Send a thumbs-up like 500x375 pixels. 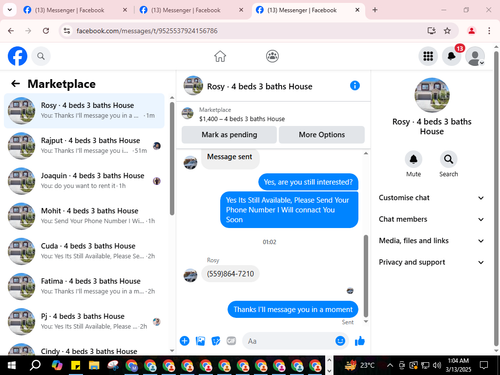pyautogui.click(x=360, y=341)
